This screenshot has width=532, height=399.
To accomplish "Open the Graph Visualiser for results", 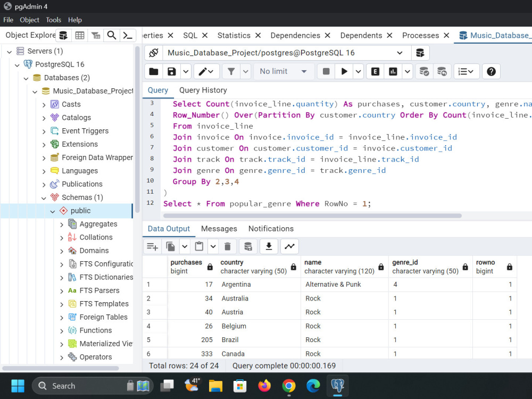I will tap(289, 246).
